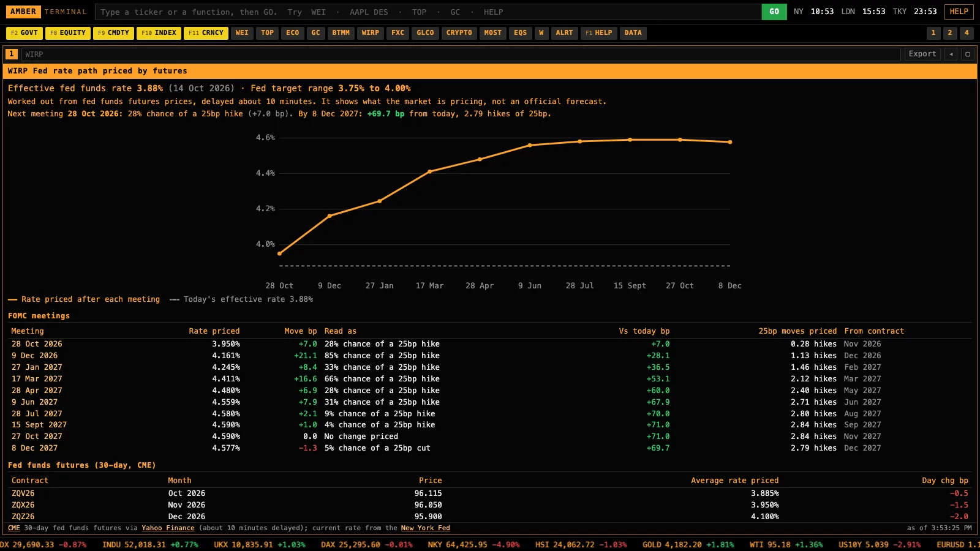Click the panel maximize square icon
980x551 pixels.
(x=968, y=54)
